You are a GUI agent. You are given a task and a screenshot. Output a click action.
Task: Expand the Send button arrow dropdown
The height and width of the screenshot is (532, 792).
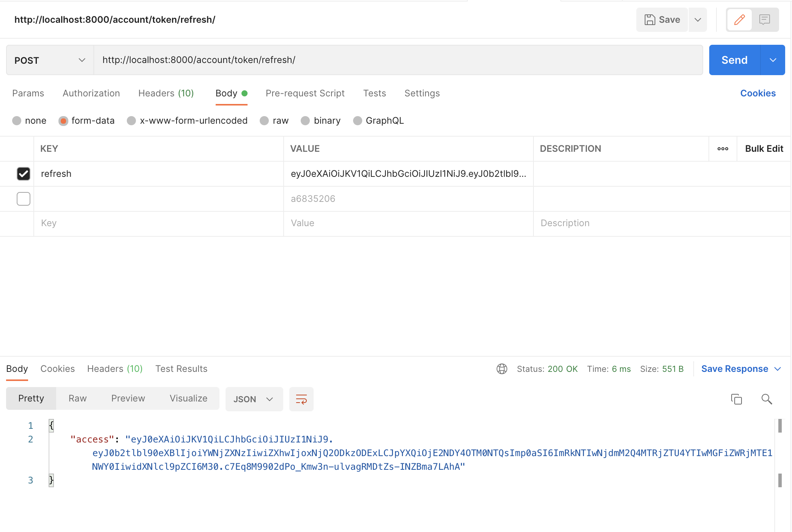pyautogui.click(x=773, y=60)
